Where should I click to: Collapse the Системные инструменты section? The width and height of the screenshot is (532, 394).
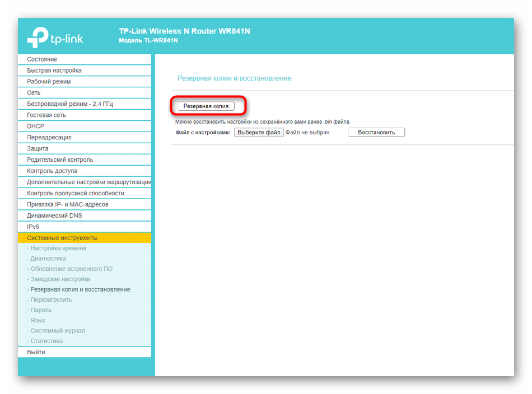[x=62, y=238]
